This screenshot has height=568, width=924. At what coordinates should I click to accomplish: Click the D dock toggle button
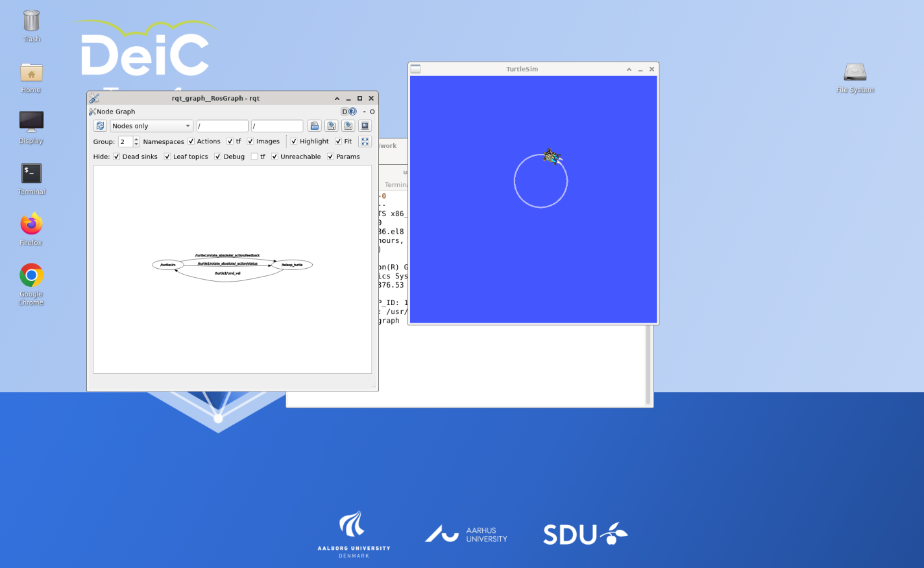point(345,112)
